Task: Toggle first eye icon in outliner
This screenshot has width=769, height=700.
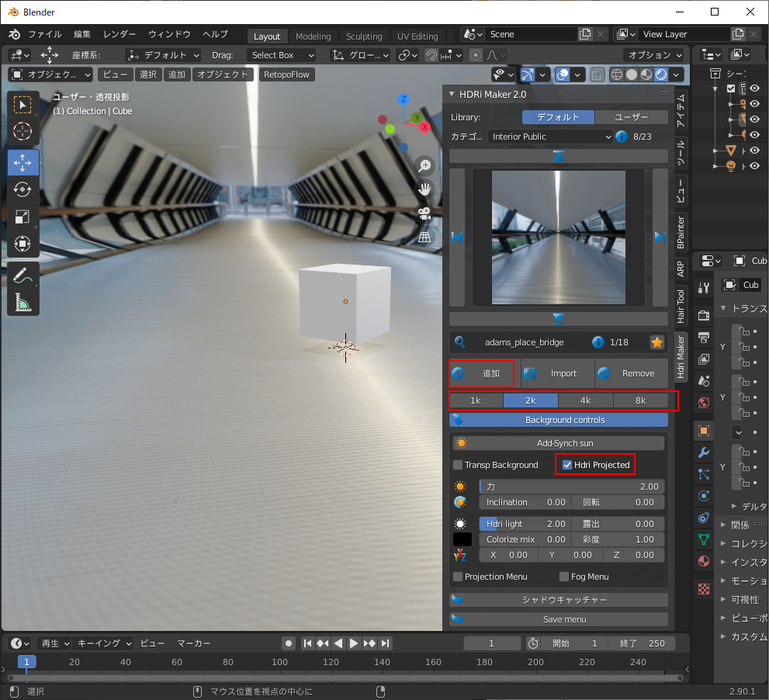Action: (x=755, y=88)
